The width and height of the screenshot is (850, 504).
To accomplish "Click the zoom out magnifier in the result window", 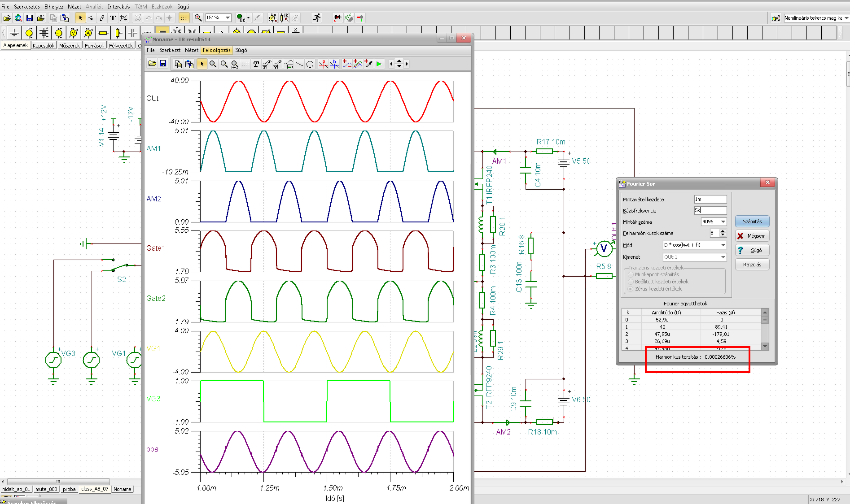I will click(x=224, y=64).
